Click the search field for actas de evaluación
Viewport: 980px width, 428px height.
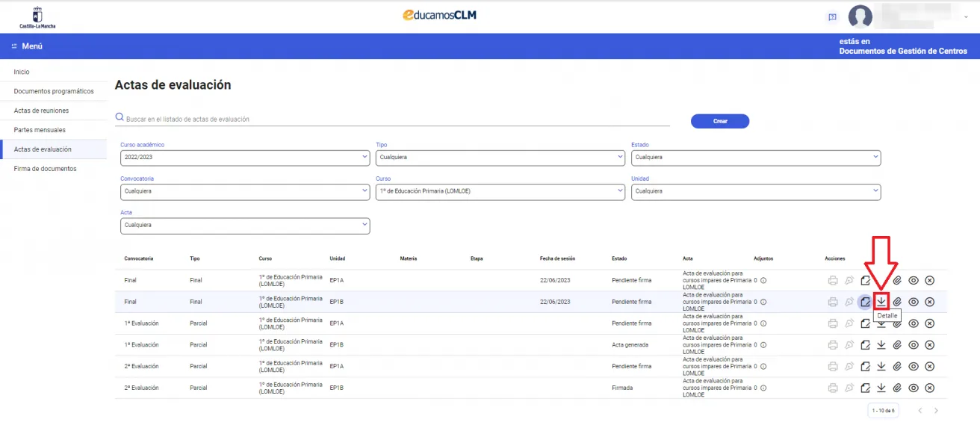tap(396, 119)
